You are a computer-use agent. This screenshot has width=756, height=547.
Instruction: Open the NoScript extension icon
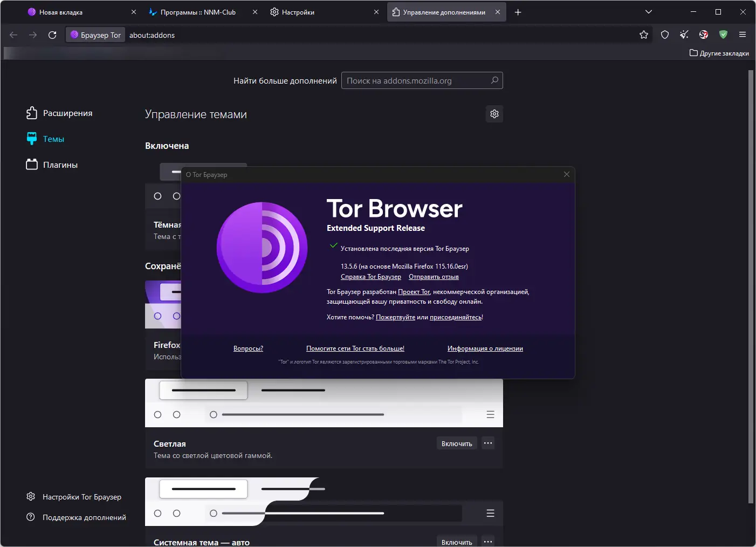(704, 35)
